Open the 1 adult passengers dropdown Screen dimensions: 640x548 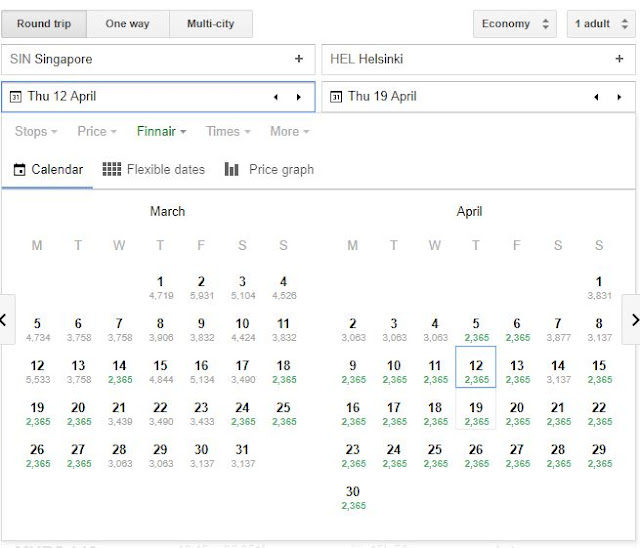599,24
